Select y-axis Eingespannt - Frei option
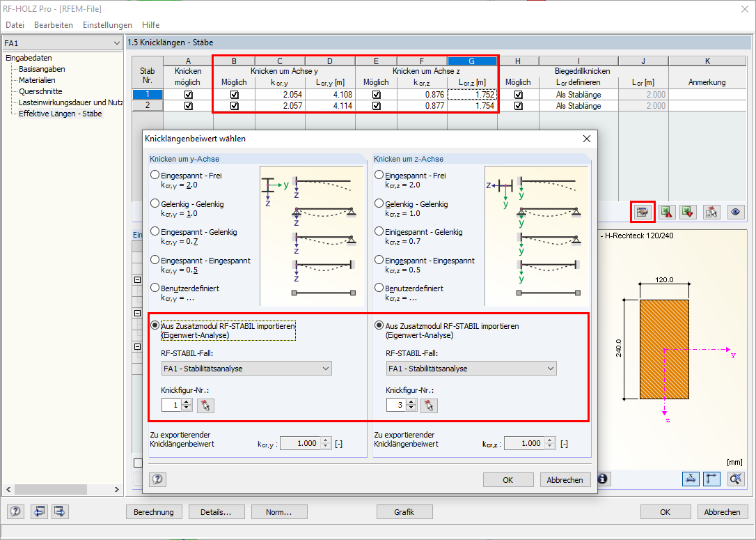This screenshot has height=540, width=756. pyautogui.click(x=155, y=175)
